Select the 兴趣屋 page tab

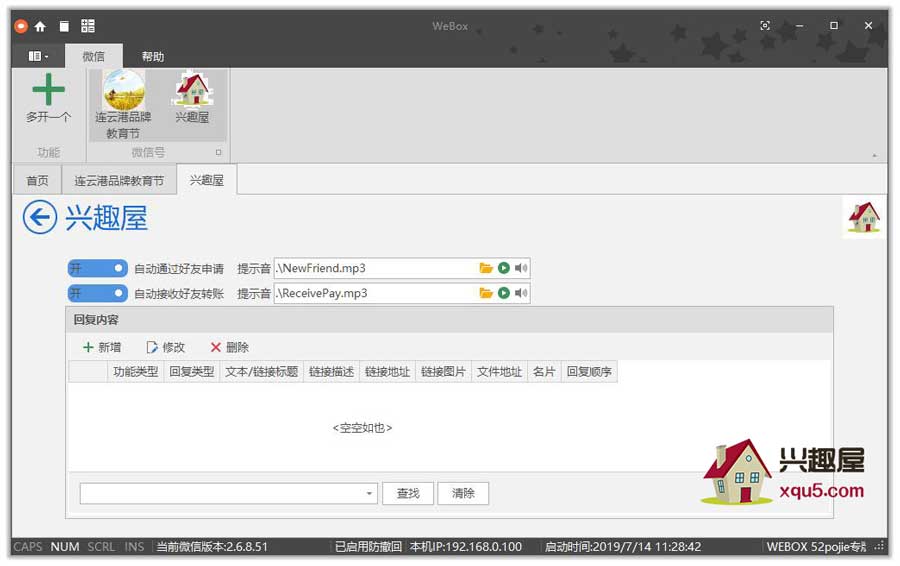coord(207,180)
